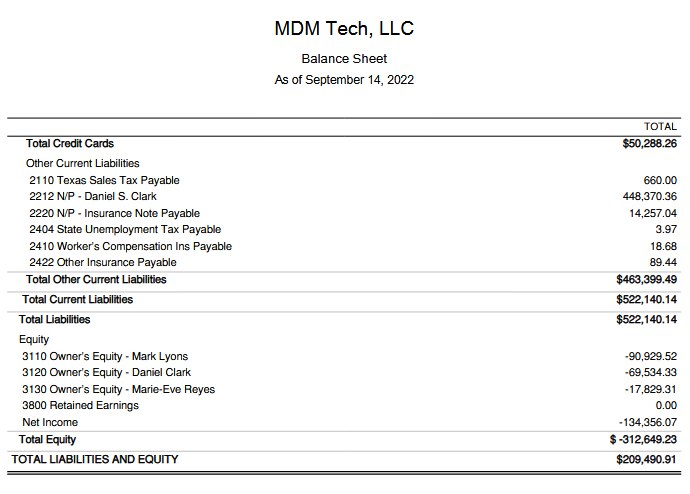Click the Net Income amount -134,356.07
690x494 pixels.
[648, 423]
